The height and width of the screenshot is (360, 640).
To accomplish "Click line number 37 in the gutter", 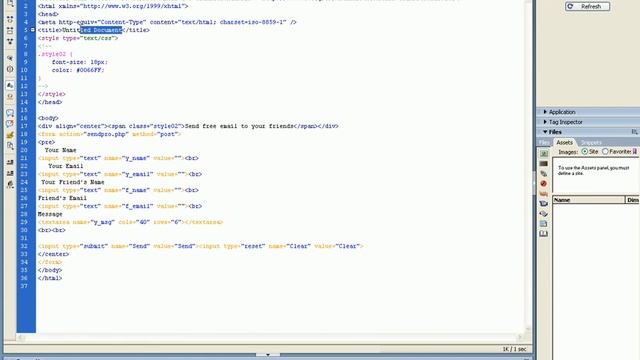I will coord(24,286).
